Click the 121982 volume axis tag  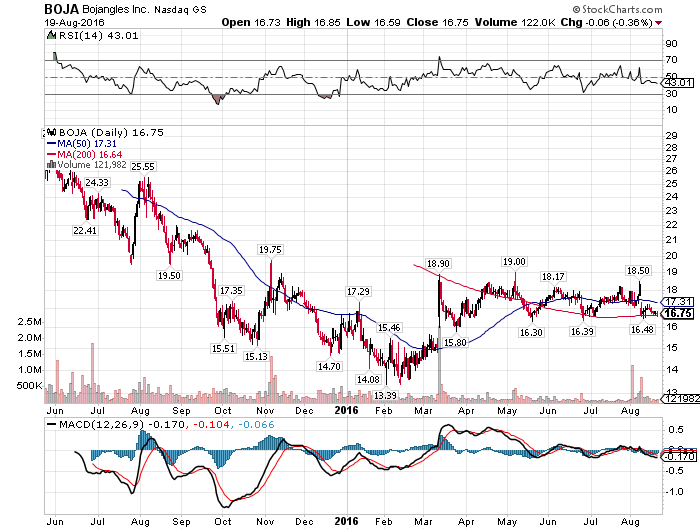(x=679, y=399)
